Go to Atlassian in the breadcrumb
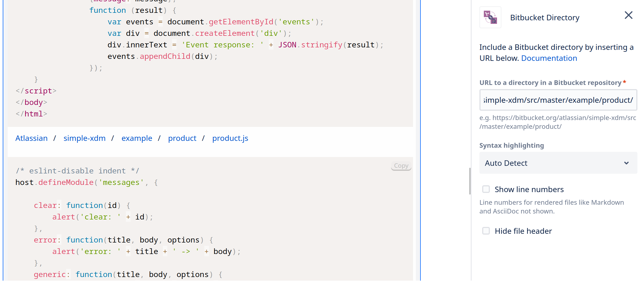 (32, 138)
